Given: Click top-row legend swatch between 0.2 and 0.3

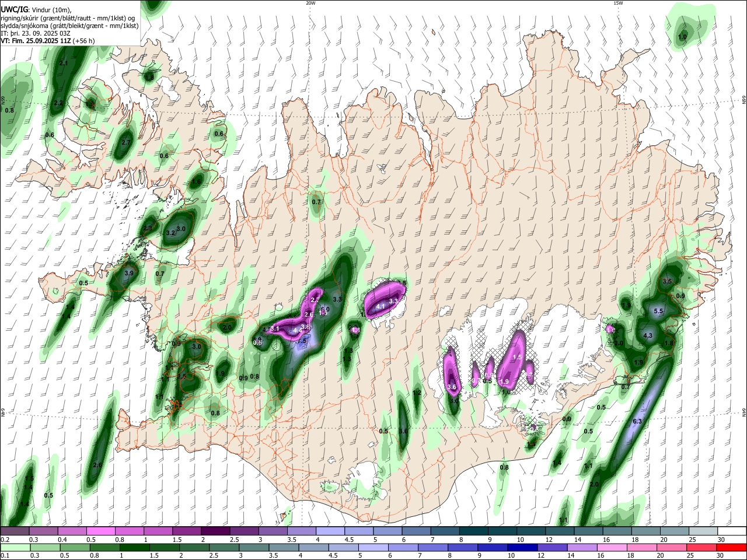Looking at the screenshot, I should [15, 531].
